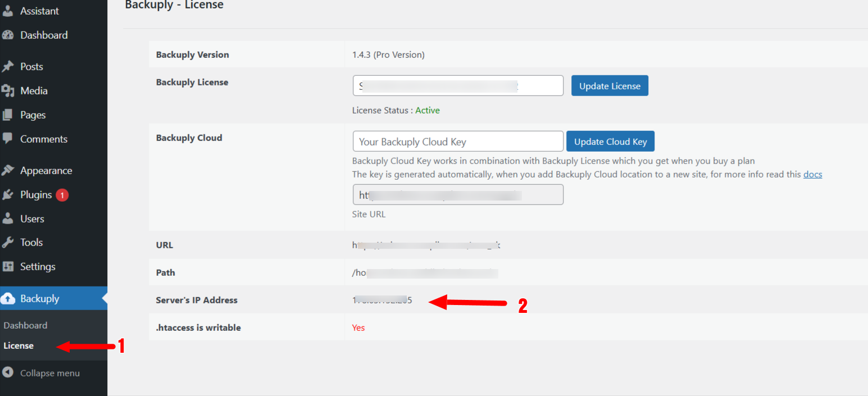Click the Posts pushpin icon
This screenshot has height=396, width=868.
pyautogui.click(x=8, y=66)
